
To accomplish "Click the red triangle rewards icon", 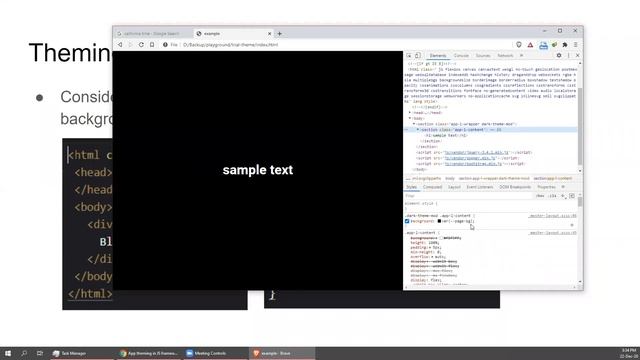I will coord(530,44).
